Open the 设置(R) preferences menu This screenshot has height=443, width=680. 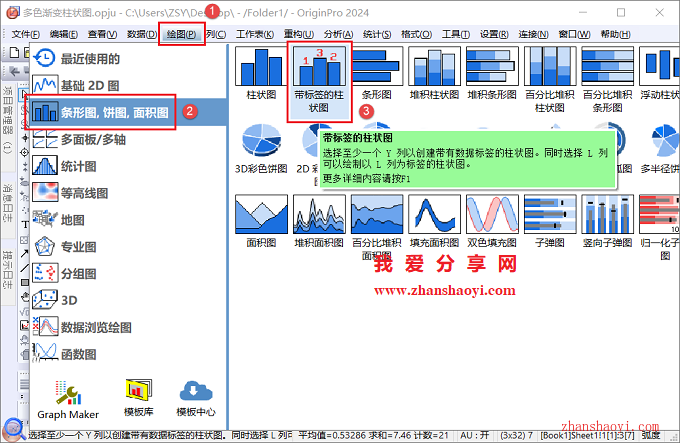click(494, 34)
